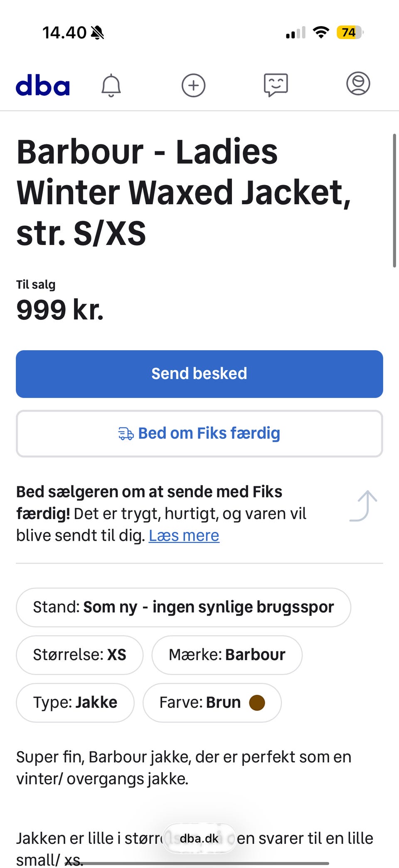Select the Farve: Brun chip

pos(212,703)
